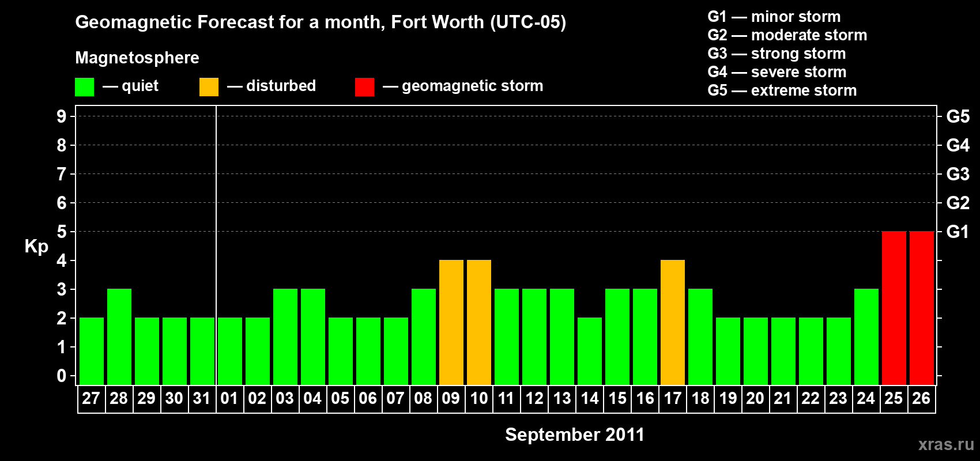The height and width of the screenshot is (461, 980).
Task: Click the '— quiet' legend text
Action: pos(130,86)
